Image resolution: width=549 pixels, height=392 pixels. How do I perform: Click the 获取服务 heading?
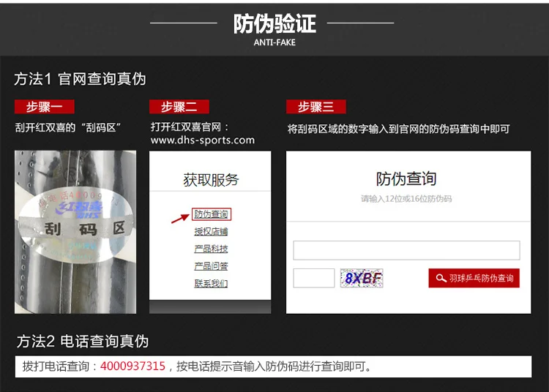pos(211,180)
